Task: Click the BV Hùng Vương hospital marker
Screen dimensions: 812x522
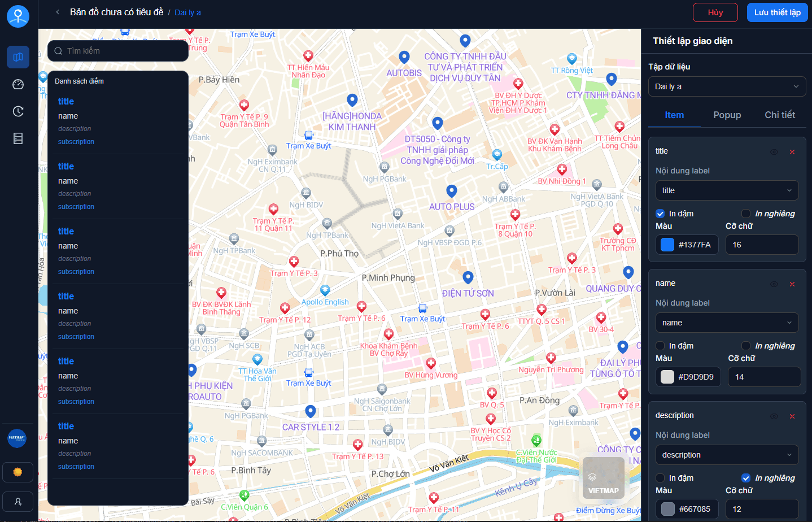Action: click(431, 363)
